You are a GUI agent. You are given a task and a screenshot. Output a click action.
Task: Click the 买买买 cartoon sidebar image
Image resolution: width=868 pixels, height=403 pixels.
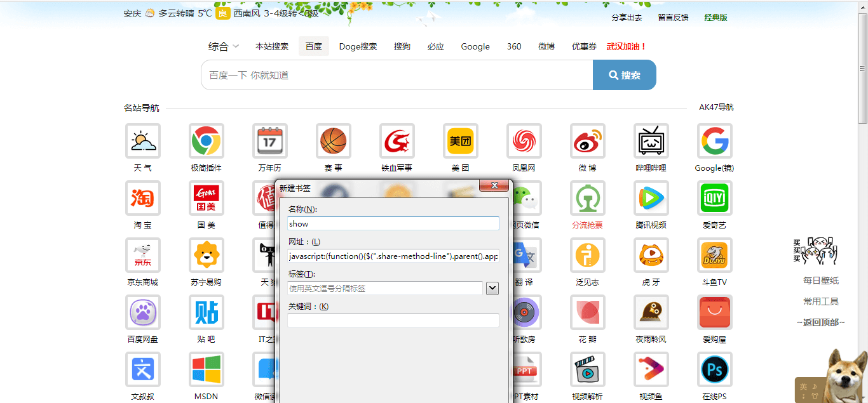[815, 251]
